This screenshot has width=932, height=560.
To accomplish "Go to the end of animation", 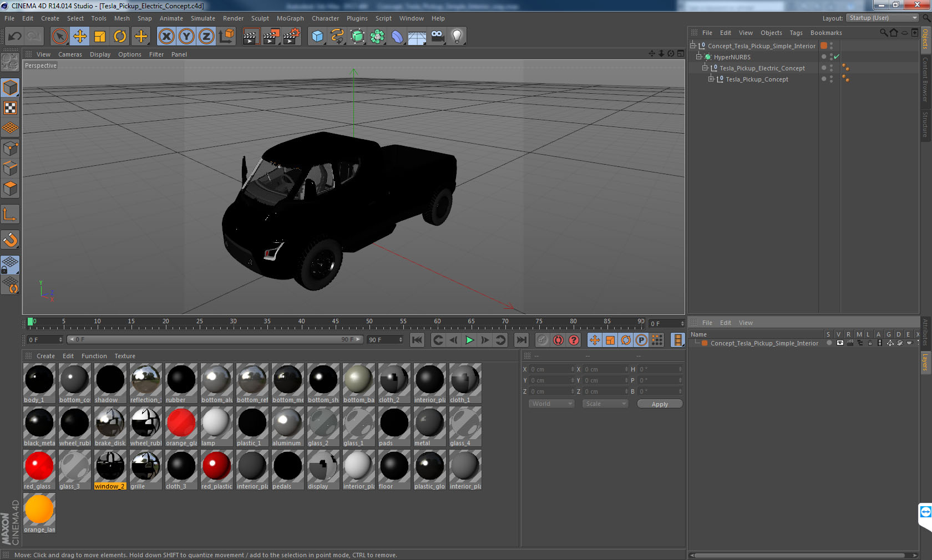I will [x=521, y=340].
